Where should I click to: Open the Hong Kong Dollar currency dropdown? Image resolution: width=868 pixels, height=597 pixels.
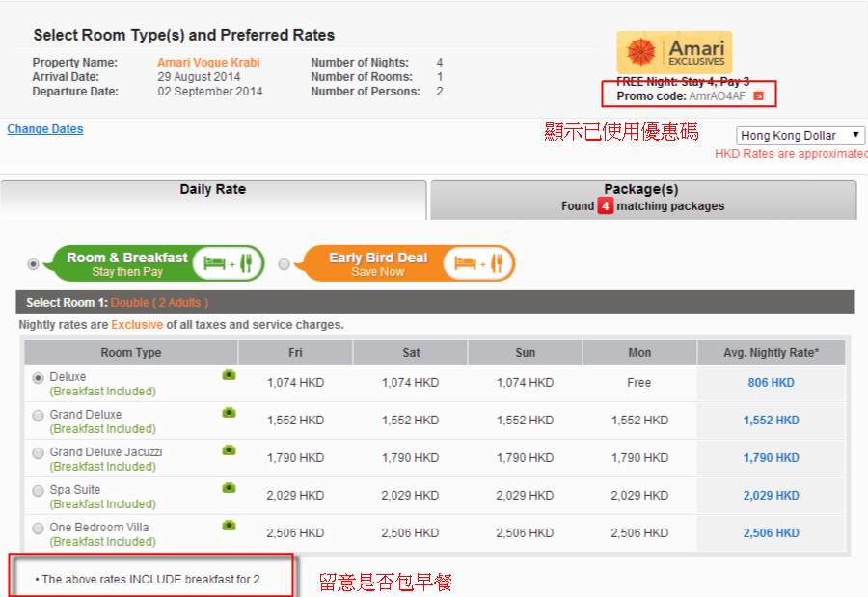pos(800,136)
